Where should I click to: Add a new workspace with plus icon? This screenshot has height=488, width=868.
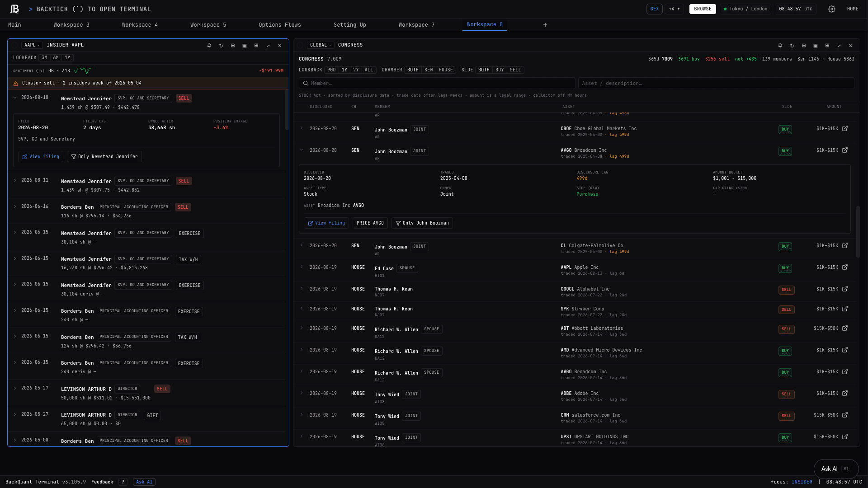click(x=545, y=25)
